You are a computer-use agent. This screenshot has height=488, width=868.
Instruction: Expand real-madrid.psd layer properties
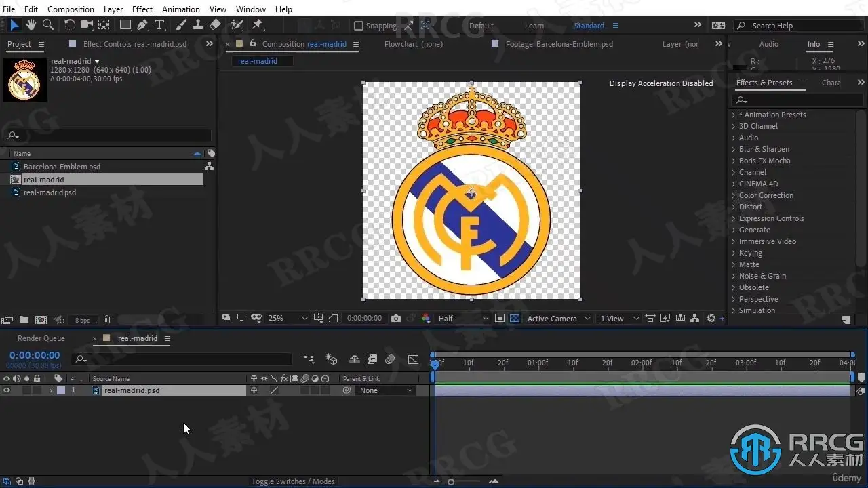(50, 390)
